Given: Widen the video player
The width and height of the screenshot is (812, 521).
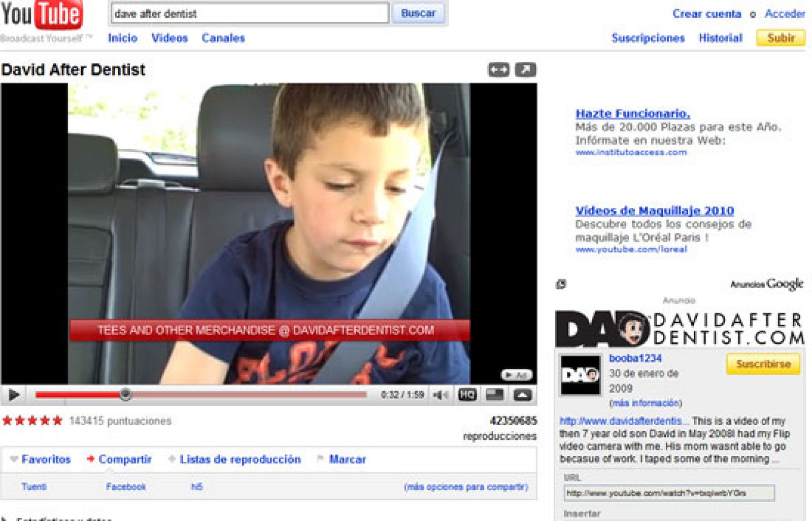Looking at the screenshot, I should click(x=498, y=70).
